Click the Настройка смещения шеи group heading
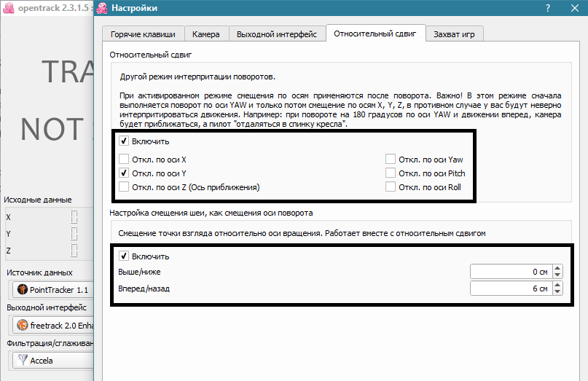The width and height of the screenshot is (588, 381). coord(211,213)
